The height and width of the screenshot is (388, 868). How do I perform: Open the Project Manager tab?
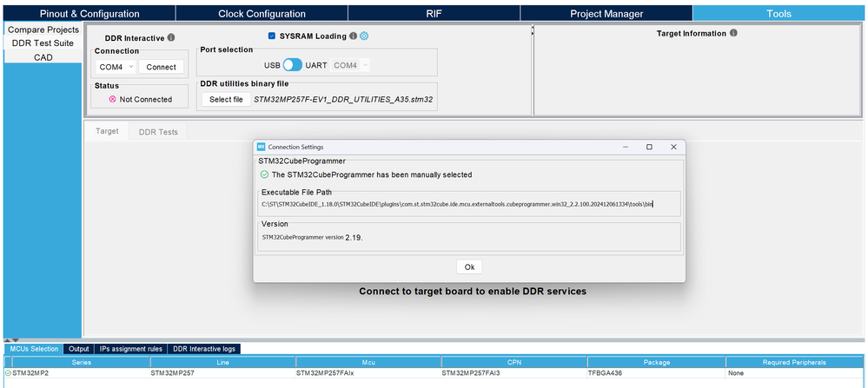[x=606, y=14]
